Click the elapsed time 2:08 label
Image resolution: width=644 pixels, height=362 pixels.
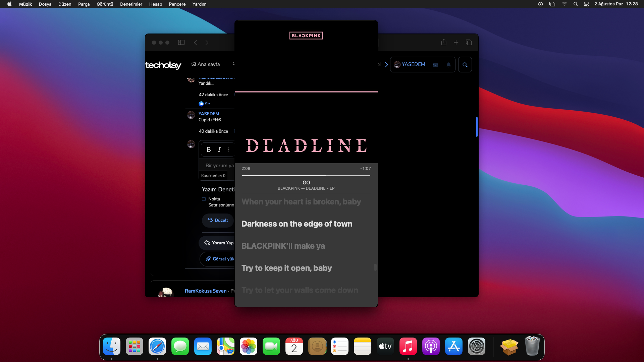[x=246, y=169]
